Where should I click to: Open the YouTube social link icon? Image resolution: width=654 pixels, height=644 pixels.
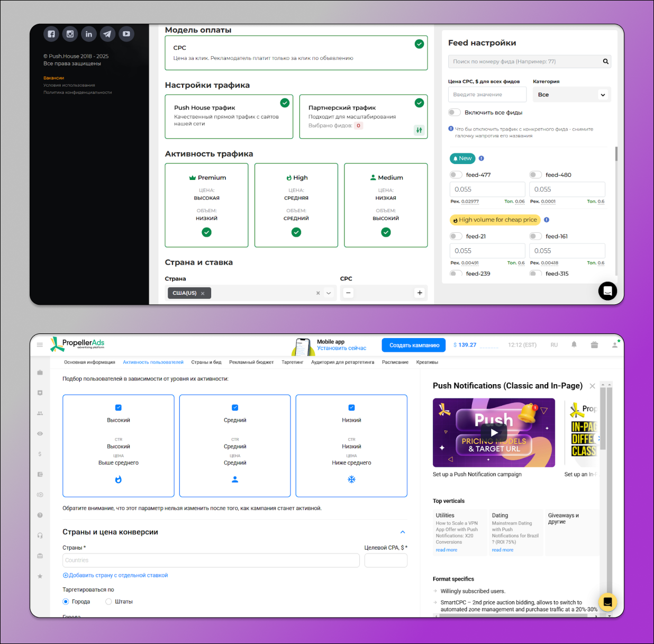coord(126,34)
